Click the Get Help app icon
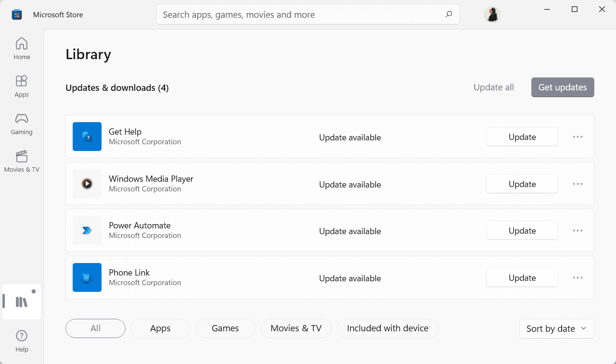Screen dimensions: 616x364 [87, 137]
